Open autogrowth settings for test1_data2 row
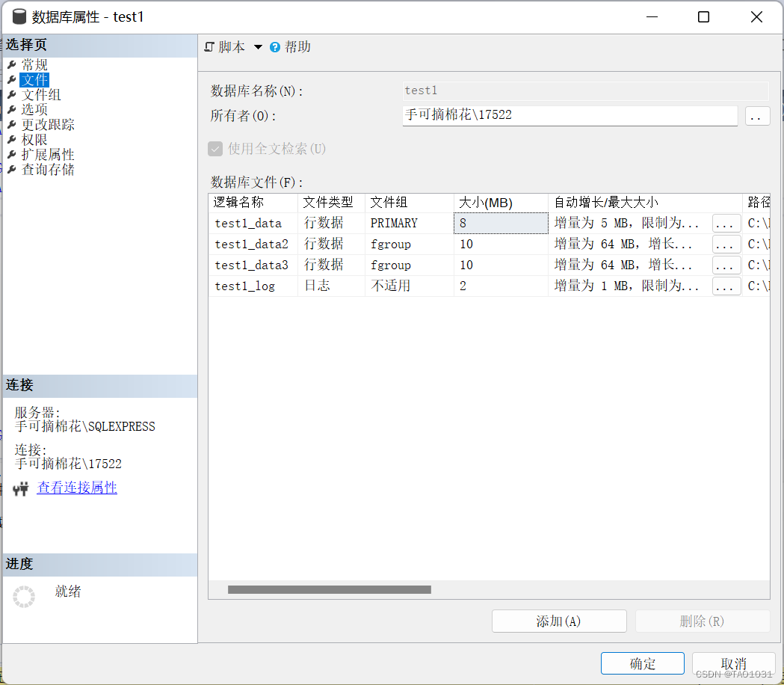Screen dimensions: 784x685 [726, 245]
